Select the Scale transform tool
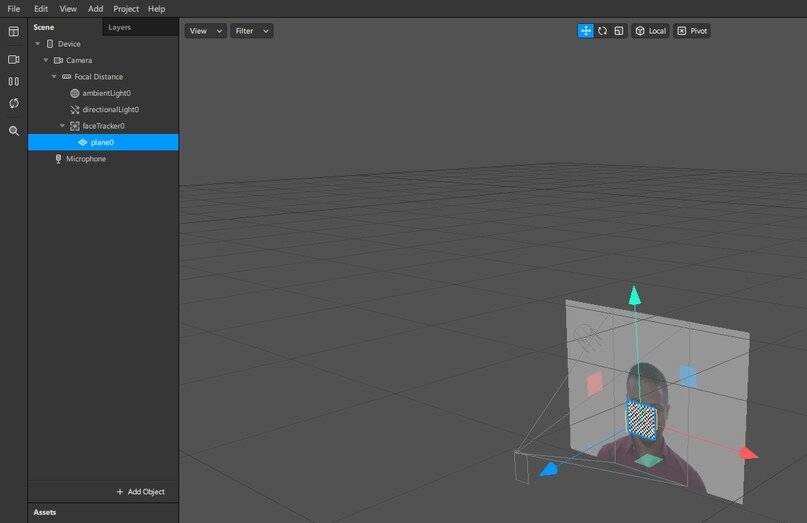This screenshot has height=523, width=807. [619, 31]
